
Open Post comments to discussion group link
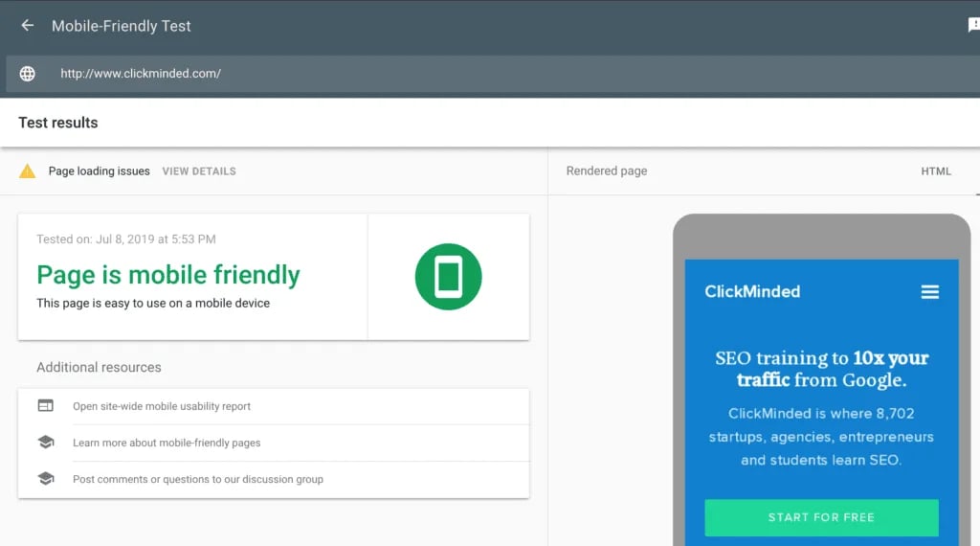[x=198, y=479]
